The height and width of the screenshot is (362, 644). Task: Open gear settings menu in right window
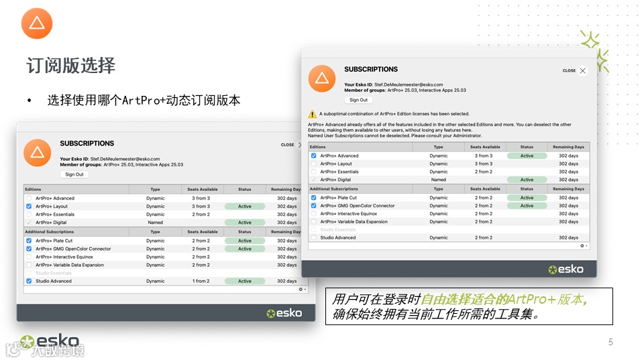click(584, 246)
